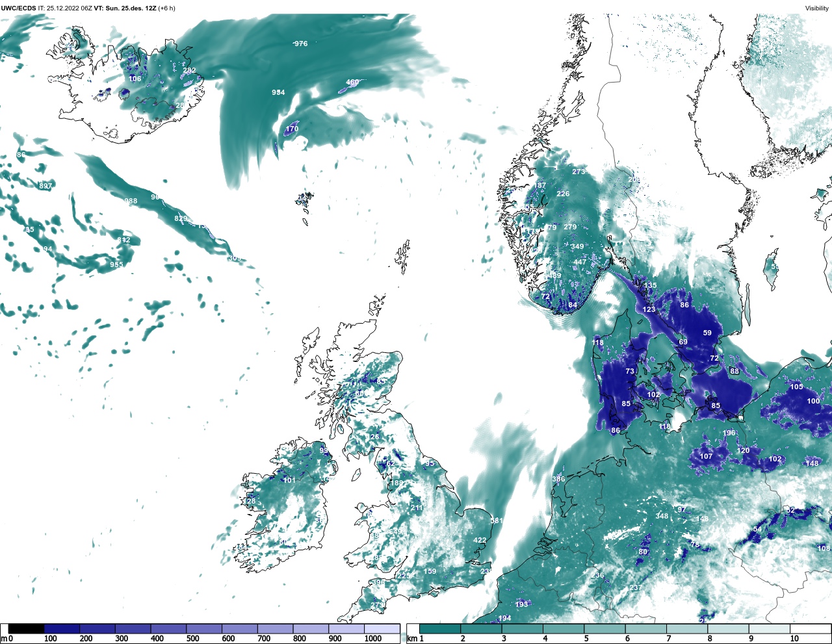Image resolution: width=832 pixels, height=644 pixels.
Task: Click the black 0–100 m legend swatch
Action: pos(26,629)
